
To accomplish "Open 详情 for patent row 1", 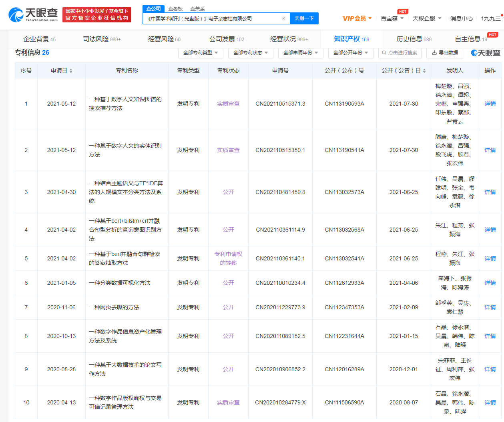I will [x=490, y=104].
